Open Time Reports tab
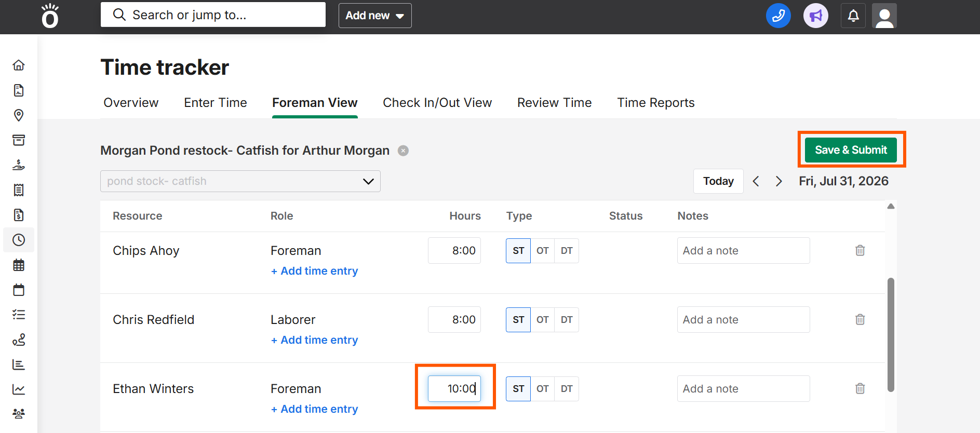980x433 pixels. [x=656, y=103]
